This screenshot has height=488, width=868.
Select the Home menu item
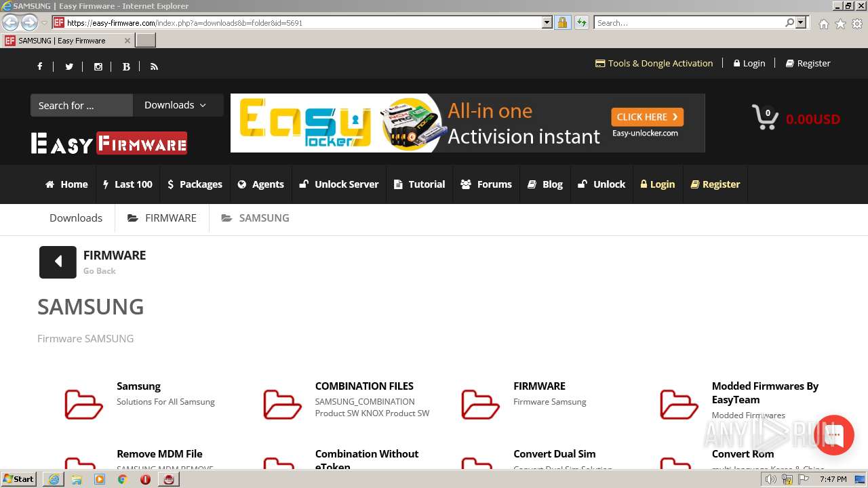(66, 184)
